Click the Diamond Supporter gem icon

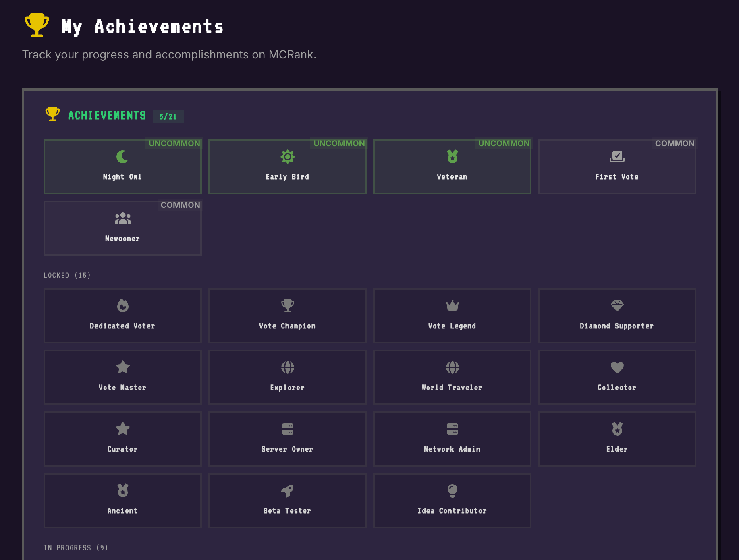click(617, 305)
